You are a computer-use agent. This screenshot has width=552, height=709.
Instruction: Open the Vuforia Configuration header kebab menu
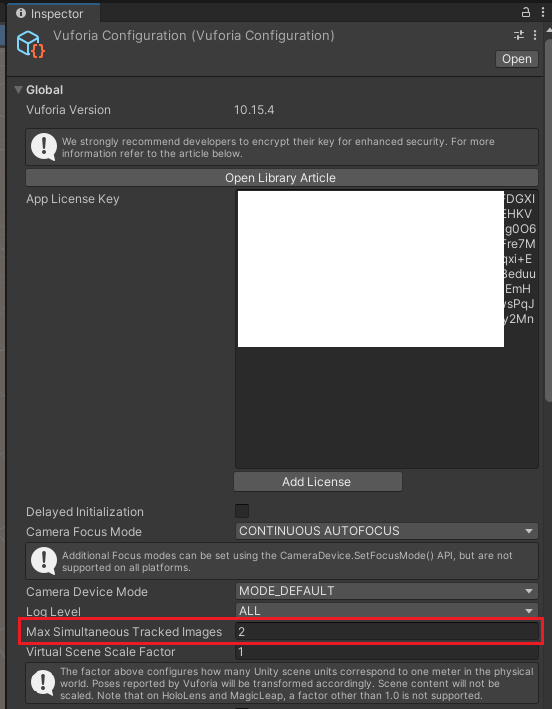point(535,35)
